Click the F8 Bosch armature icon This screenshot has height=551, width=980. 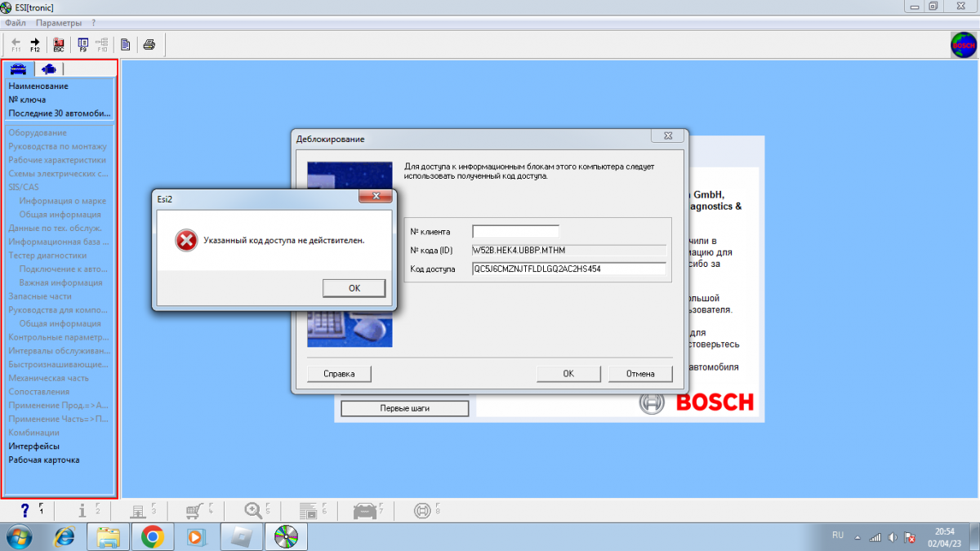[423, 511]
